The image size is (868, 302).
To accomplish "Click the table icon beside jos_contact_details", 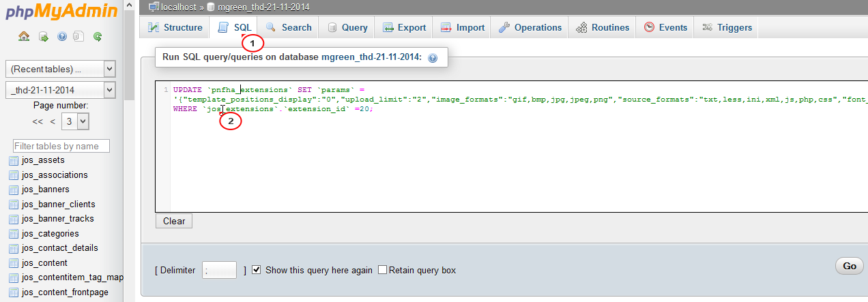I will coord(14,248).
